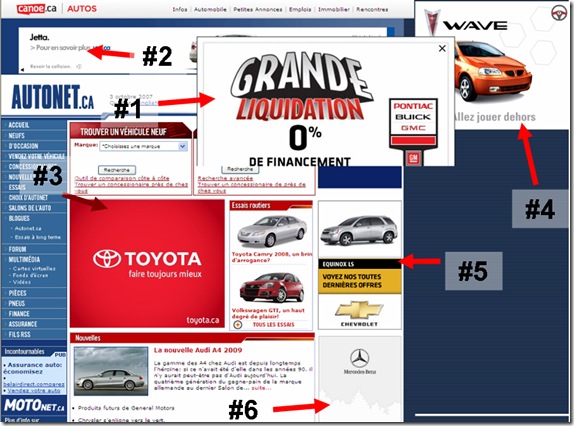Open the Petites Annonces top menu item
574x426 pixels.
258,10
